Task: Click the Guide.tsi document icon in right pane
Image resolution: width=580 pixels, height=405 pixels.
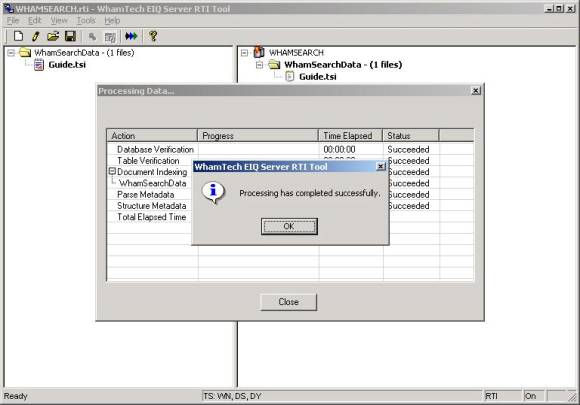Action: point(290,77)
